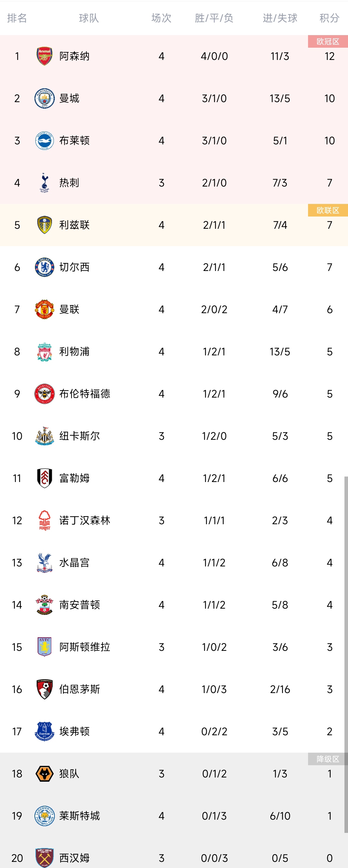Viewport: 348px width, 868px height.
Task: Select the Everton badge icon
Action: [x=44, y=731]
